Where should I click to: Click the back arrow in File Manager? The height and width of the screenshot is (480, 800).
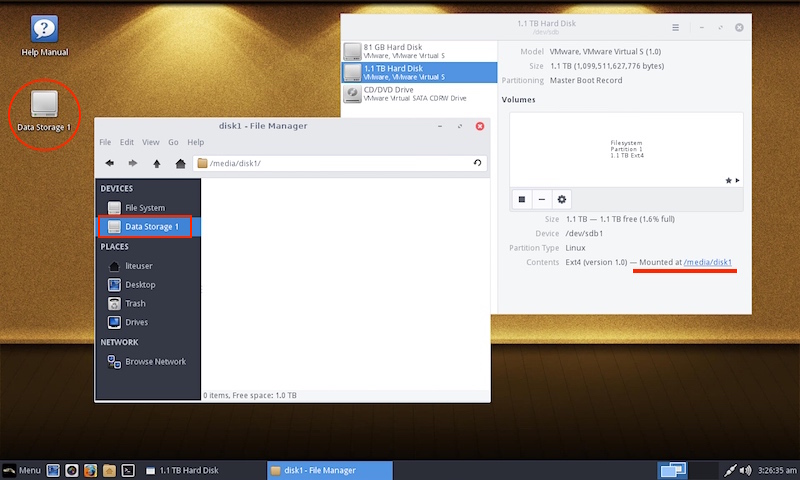(109, 163)
